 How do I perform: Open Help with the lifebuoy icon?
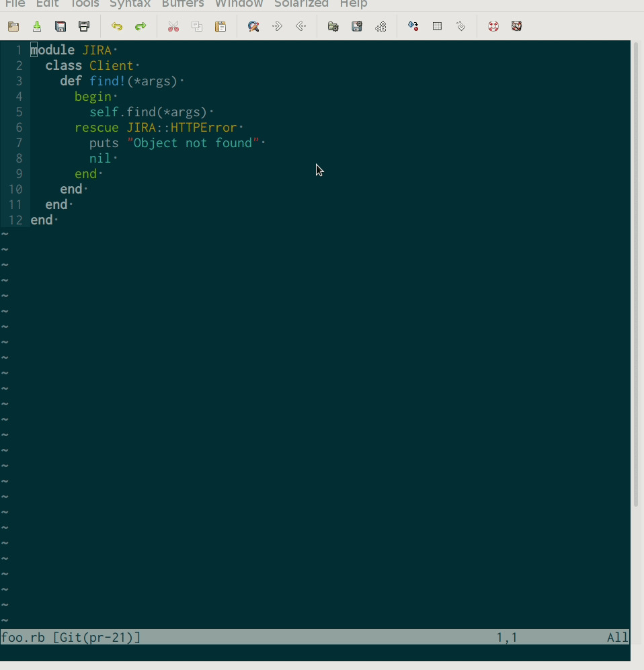point(493,26)
